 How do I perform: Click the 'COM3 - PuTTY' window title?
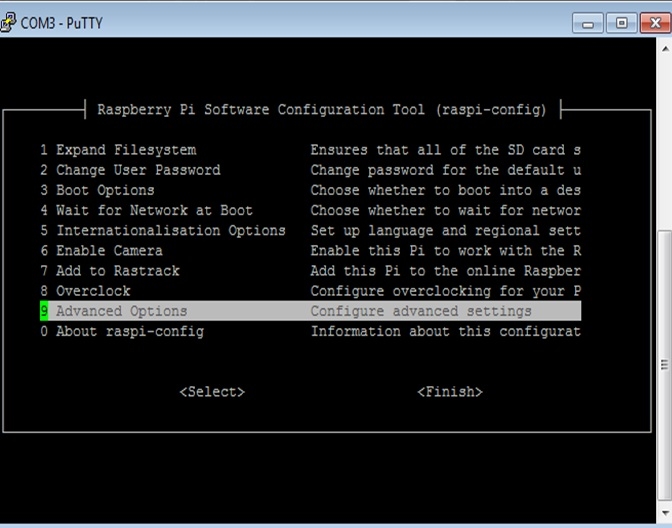coord(62,23)
